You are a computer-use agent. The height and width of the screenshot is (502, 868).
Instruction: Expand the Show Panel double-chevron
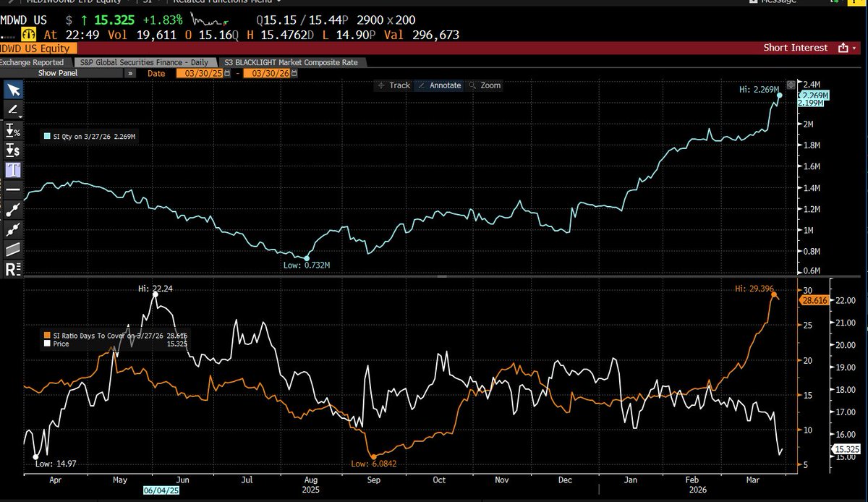130,74
